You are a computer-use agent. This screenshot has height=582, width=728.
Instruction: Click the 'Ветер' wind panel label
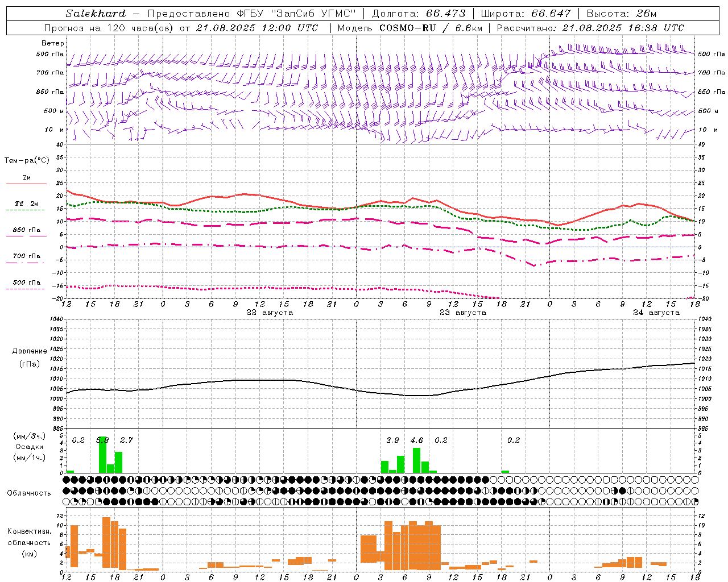pos(53,43)
